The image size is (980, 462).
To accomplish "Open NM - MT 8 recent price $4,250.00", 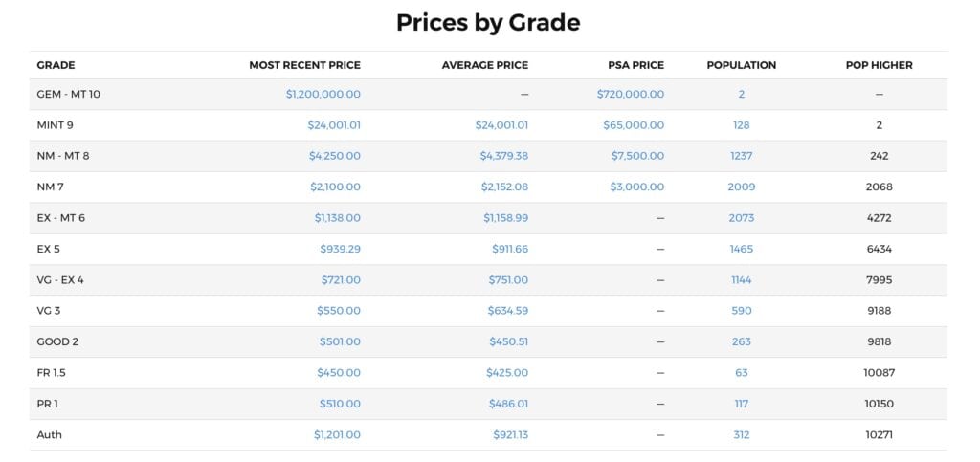I will 334,156.
